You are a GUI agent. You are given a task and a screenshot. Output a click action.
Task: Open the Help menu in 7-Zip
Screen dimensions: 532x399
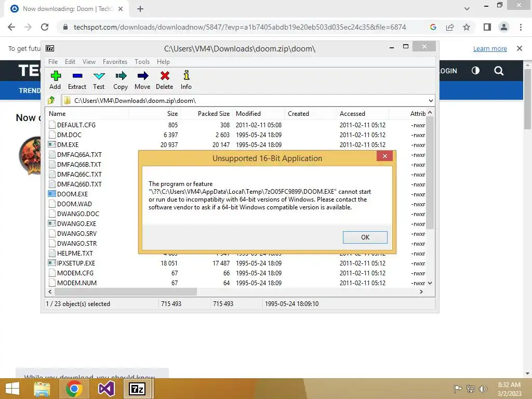point(163,62)
